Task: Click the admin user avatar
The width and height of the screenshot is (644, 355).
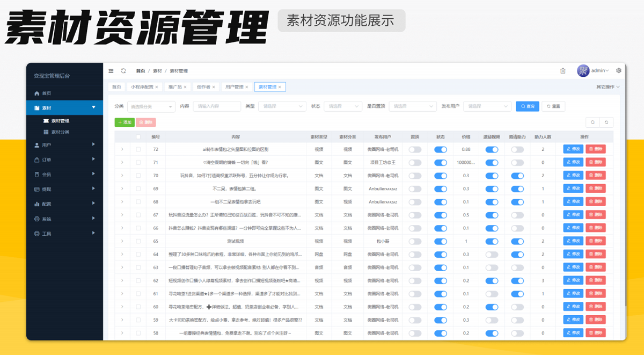Action: (x=583, y=71)
